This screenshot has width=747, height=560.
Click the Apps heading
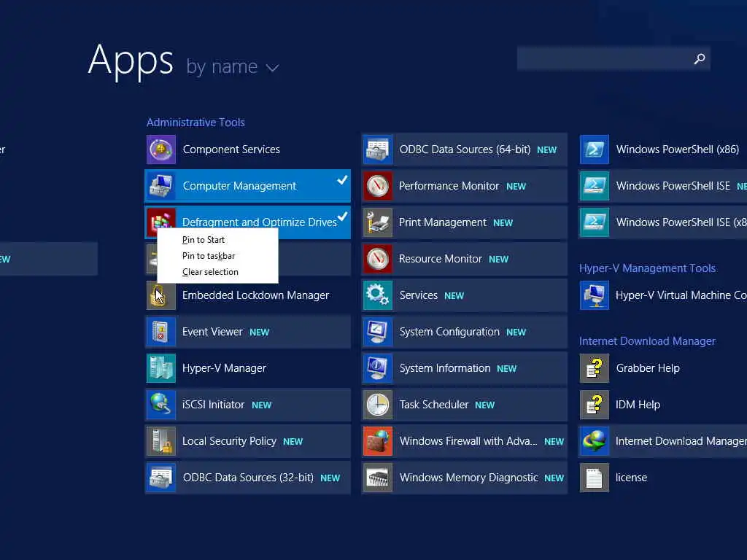click(131, 61)
